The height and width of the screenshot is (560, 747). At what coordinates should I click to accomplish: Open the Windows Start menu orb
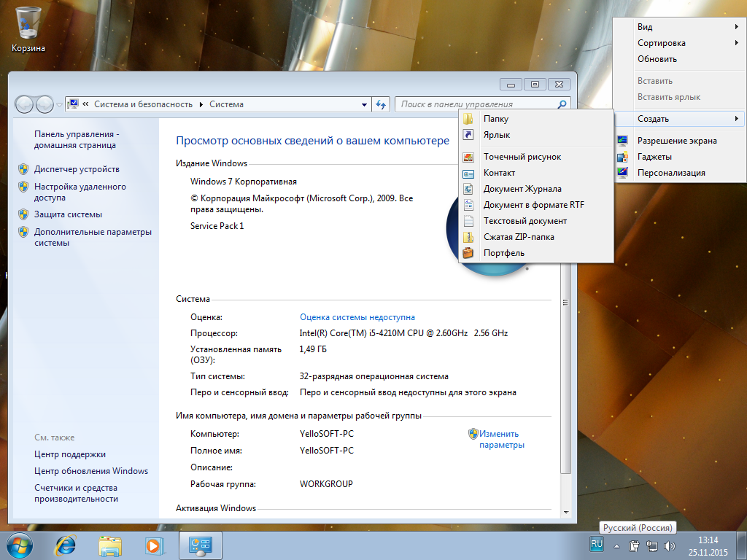(x=20, y=545)
